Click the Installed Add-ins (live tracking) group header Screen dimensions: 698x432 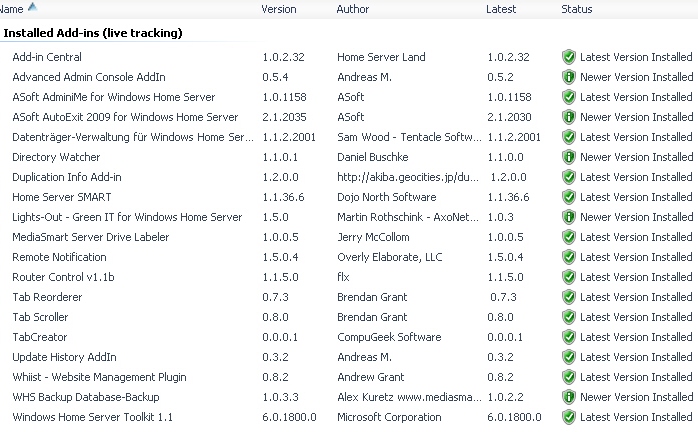point(93,33)
